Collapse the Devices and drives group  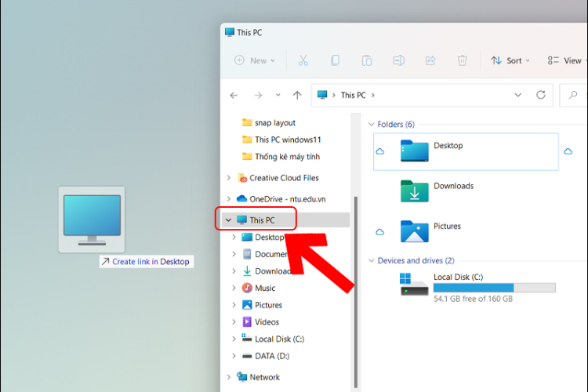tap(371, 260)
